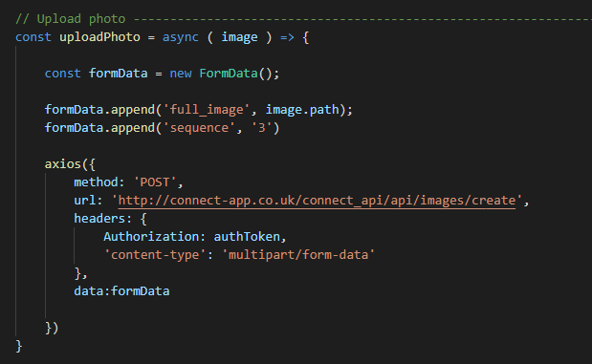Image resolution: width=592 pixels, height=364 pixels.
Task: Click the 'POST' method value
Action: [x=155, y=182]
